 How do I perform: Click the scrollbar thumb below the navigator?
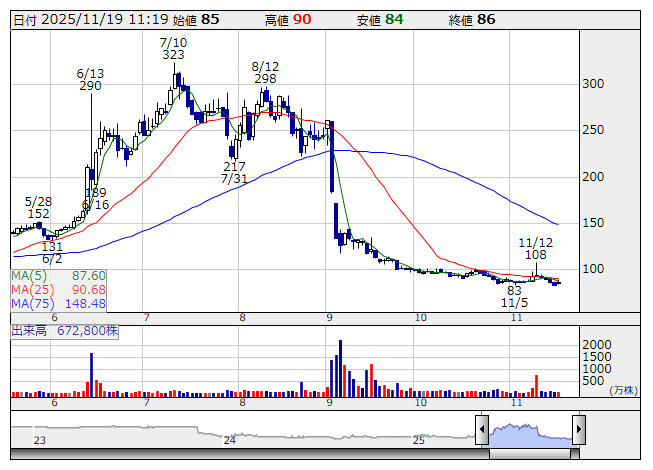tap(530, 454)
